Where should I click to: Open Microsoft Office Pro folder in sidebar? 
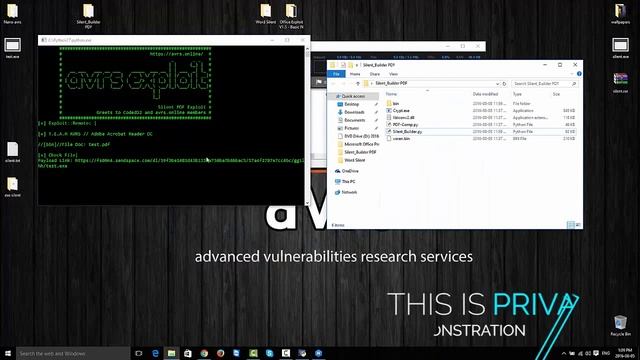[361, 144]
